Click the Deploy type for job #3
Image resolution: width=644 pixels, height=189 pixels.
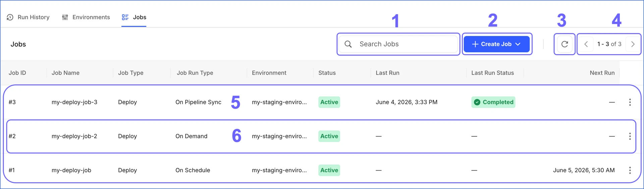(x=127, y=102)
